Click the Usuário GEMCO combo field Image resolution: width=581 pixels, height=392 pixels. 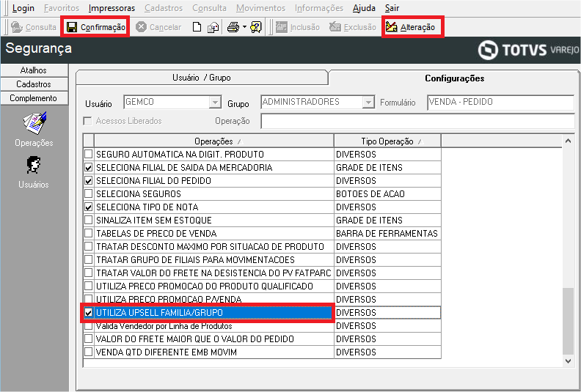click(172, 102)
